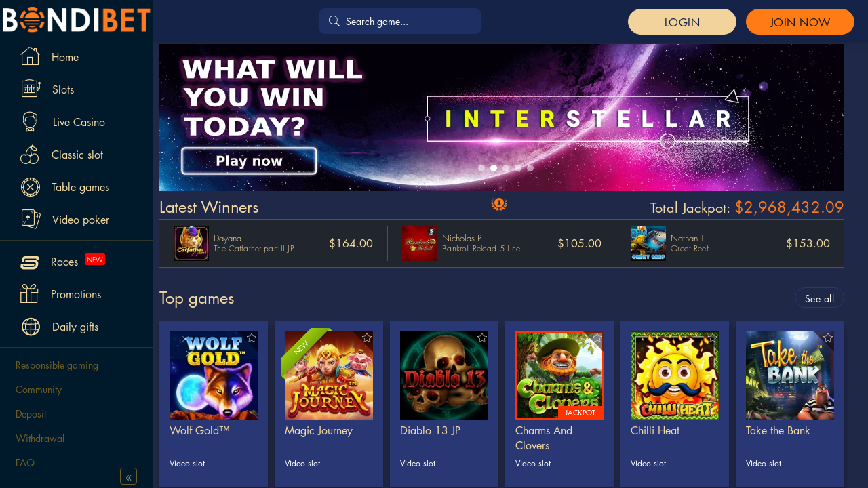Open the Responsible gaming link
This screenshot has height=488, width=868.
pos(57,365)
